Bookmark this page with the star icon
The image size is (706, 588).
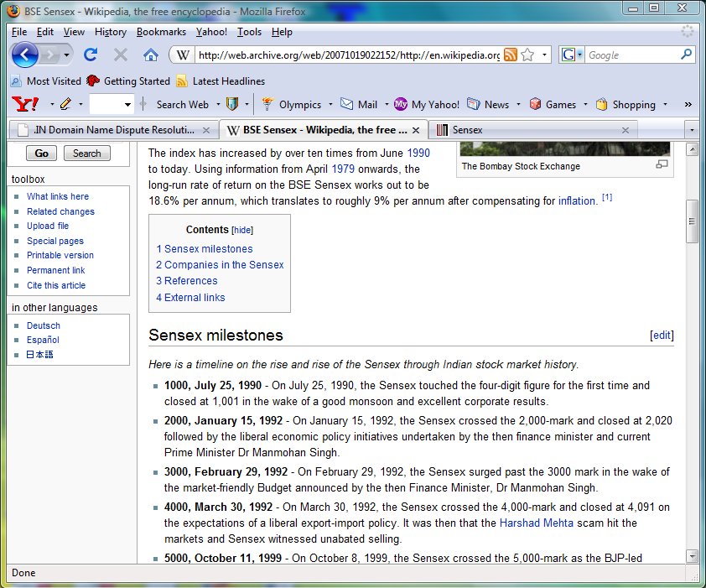coord(527,55)
